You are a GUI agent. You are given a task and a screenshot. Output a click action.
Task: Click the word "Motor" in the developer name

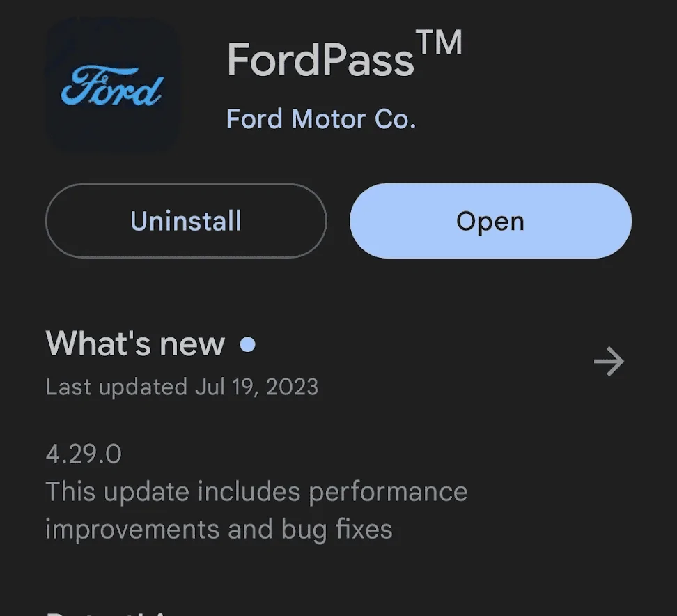pos(328,119)
